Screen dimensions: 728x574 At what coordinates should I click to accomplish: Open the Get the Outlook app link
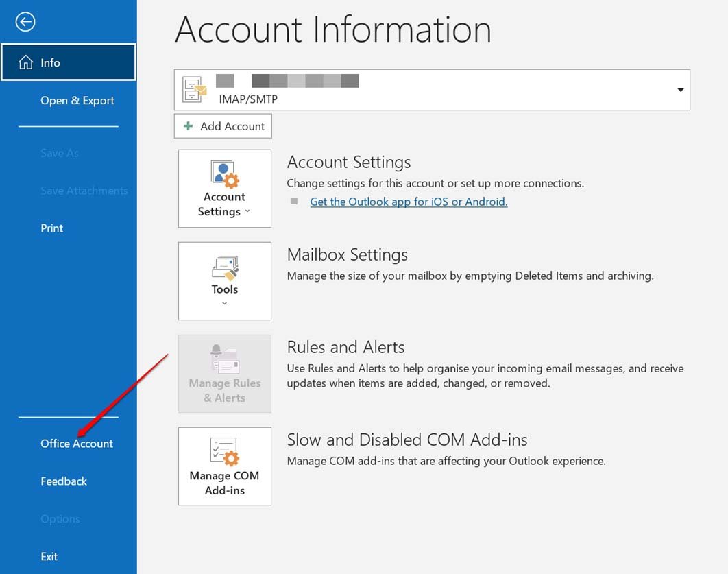409,202
